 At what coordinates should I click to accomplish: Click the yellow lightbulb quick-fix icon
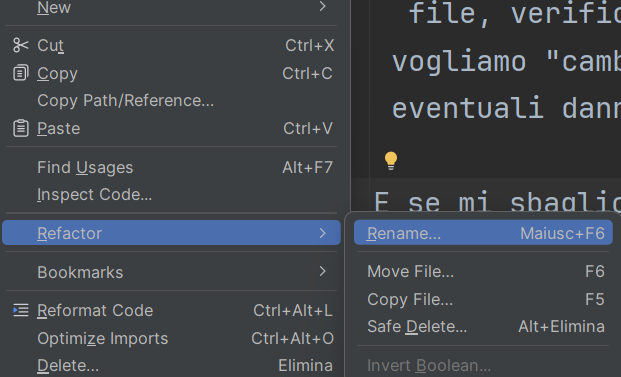[391, 161]
